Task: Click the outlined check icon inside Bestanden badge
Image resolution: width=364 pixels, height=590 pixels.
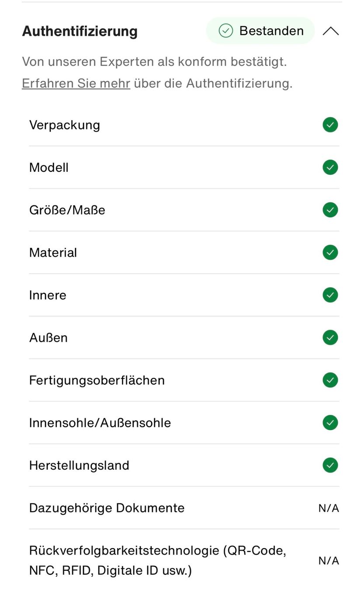Action: pos(225,31)
